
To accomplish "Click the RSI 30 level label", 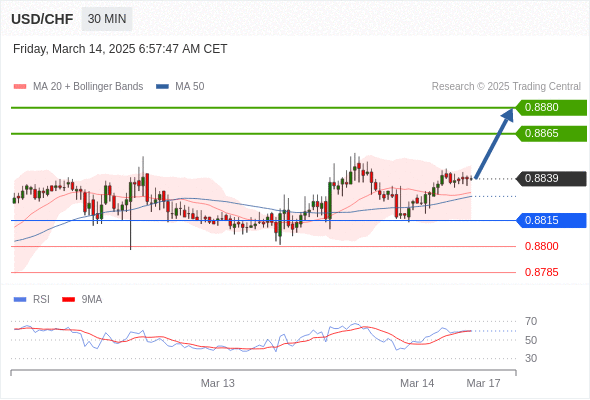I will coord(531,358).
